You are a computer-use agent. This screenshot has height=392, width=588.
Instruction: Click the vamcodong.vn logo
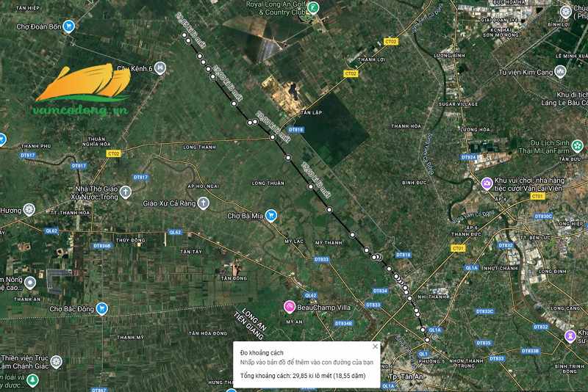[82, 90]
